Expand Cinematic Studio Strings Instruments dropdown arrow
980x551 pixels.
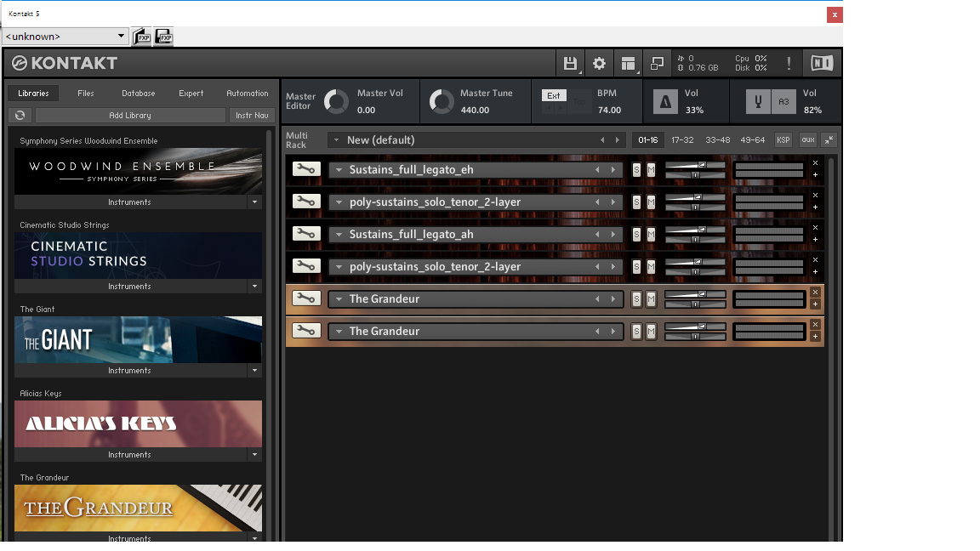click(254, 286)
